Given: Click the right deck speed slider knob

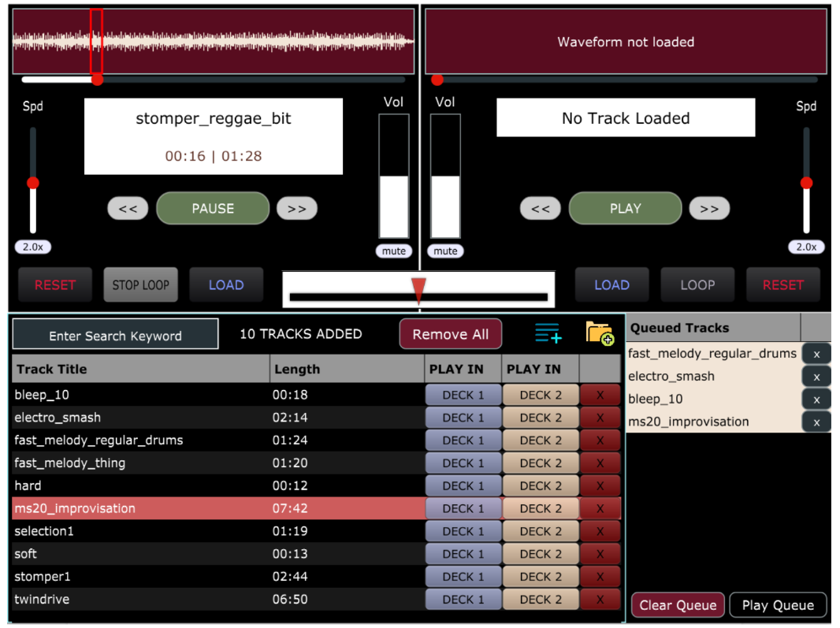Looking at the screenshot, I should (806, 184).
